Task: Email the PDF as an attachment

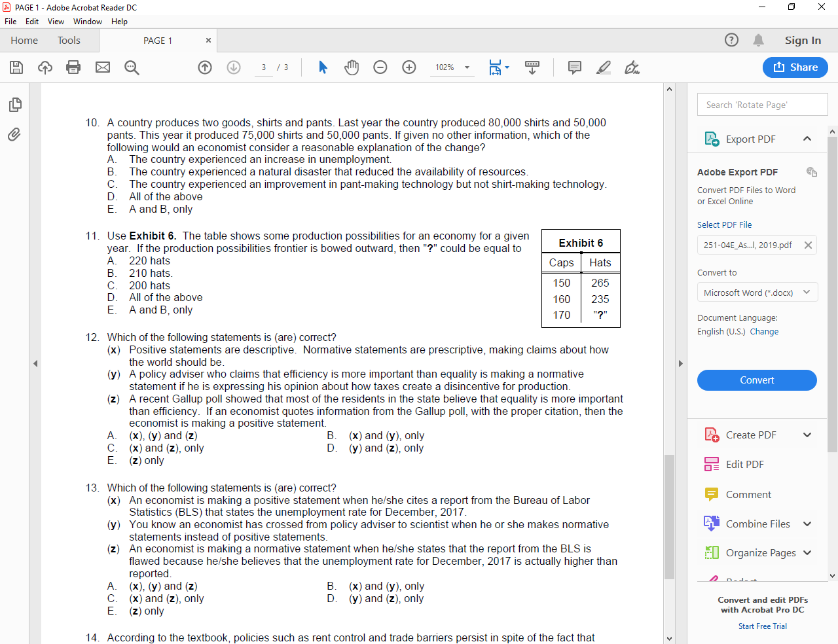Action: pos(102,67)
